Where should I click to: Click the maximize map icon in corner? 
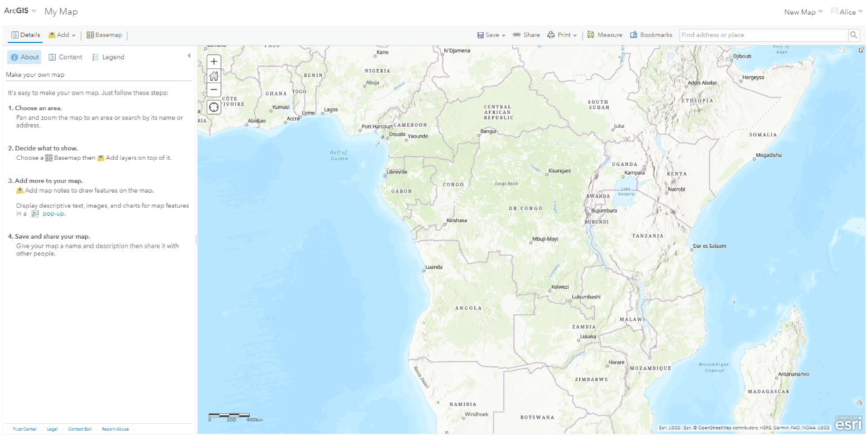coord(861,50)
